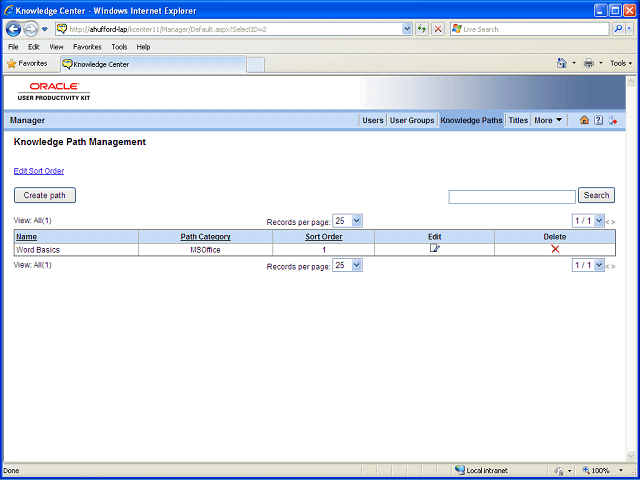Click the Search button

[x=596, y=195]
